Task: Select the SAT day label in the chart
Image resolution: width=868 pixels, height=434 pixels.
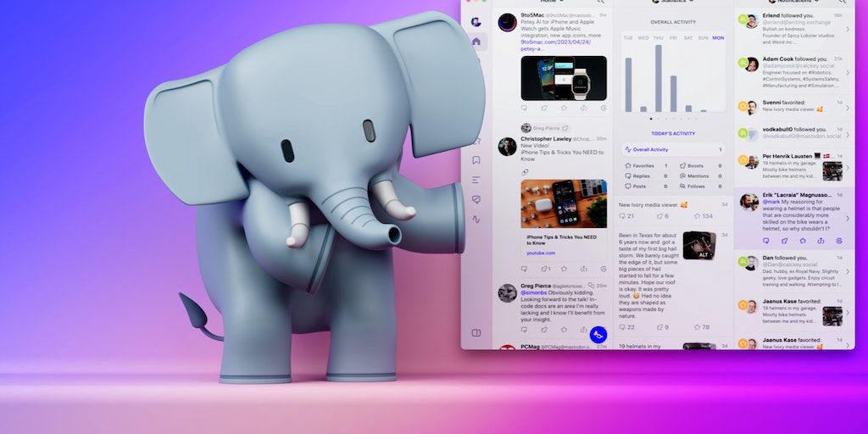Action: click(x=688, y=37)
